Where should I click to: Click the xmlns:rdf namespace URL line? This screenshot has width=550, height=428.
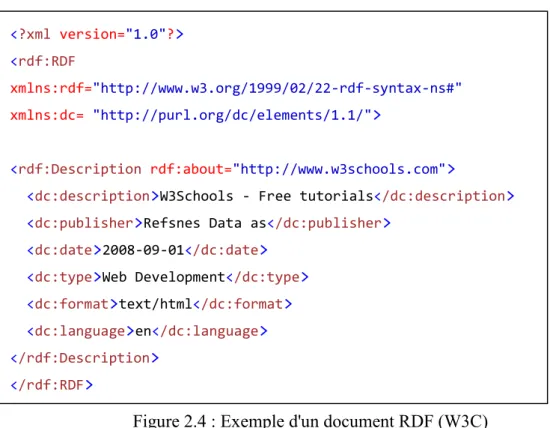[x=236, y=88]
